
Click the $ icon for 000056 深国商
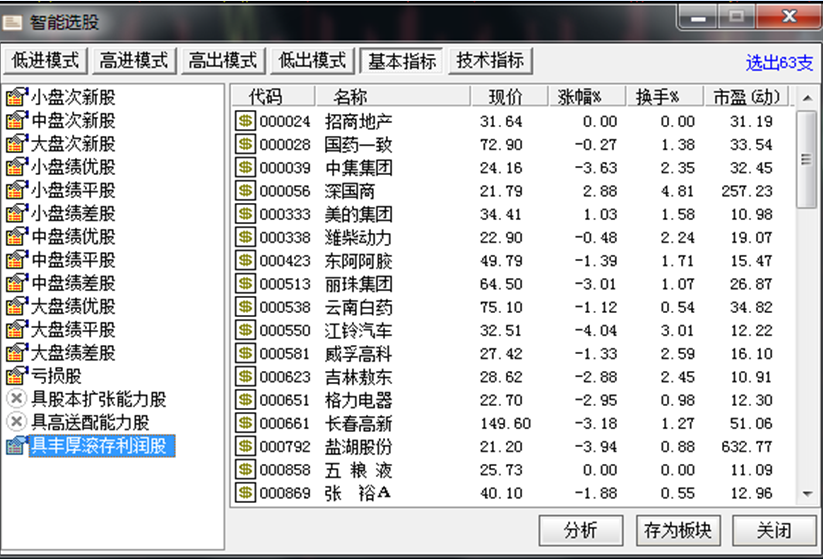click(x=245, y=191)
